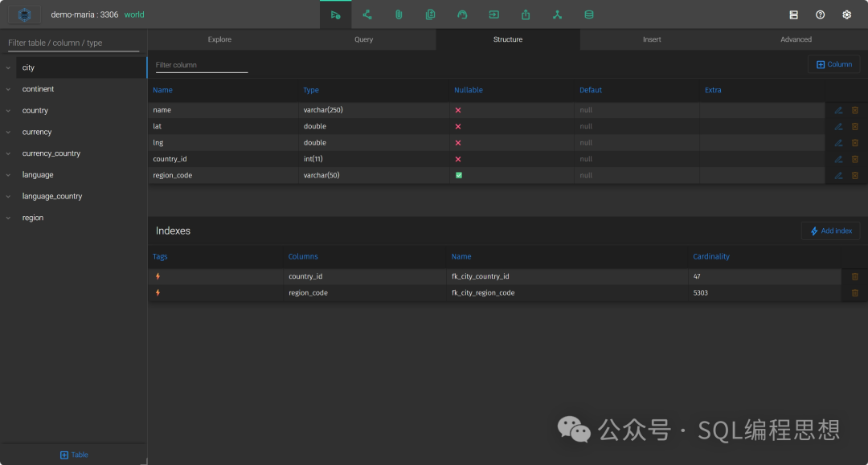Click the Column add button
The width and height of the screenshot is (868, 465).
click(x=833, y=64)
